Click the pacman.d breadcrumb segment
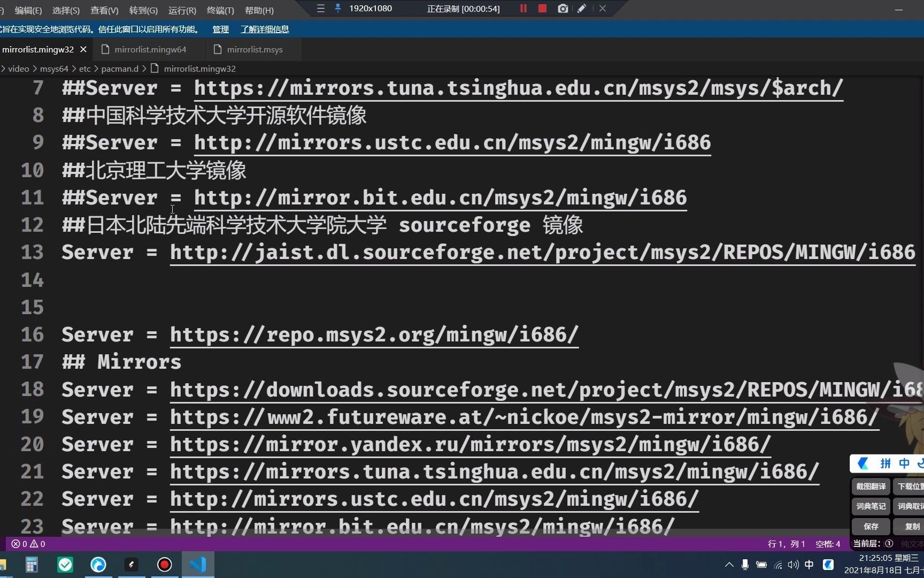 click(120, 69)
